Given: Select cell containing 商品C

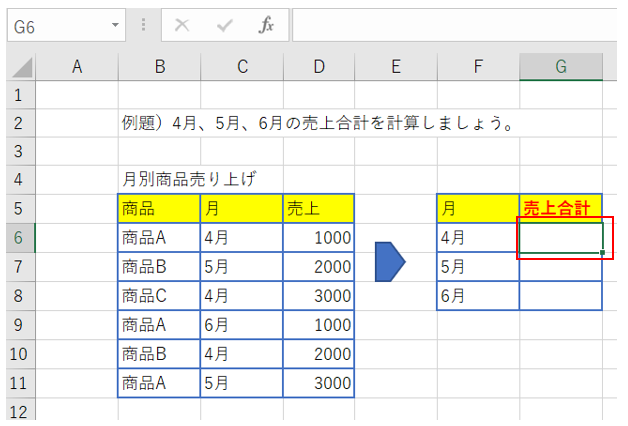Looking at the screenshot, I should (x=159, y=296).
